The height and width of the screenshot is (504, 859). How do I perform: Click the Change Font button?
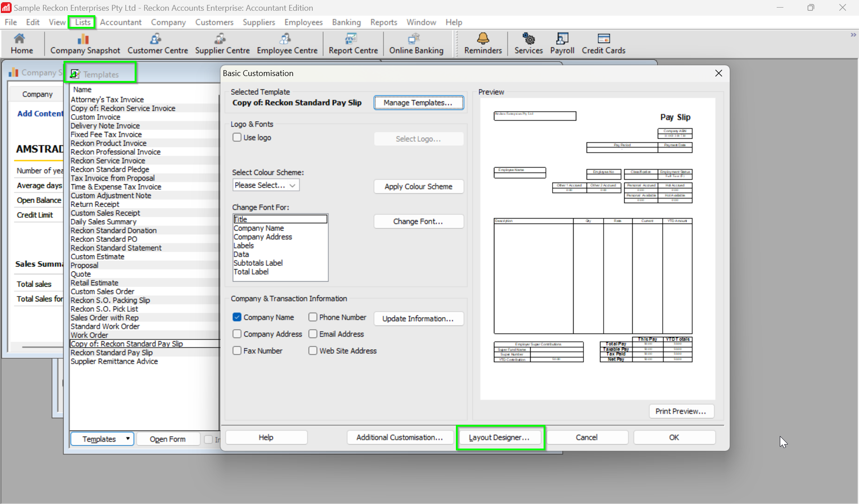[x=418, y=221]
